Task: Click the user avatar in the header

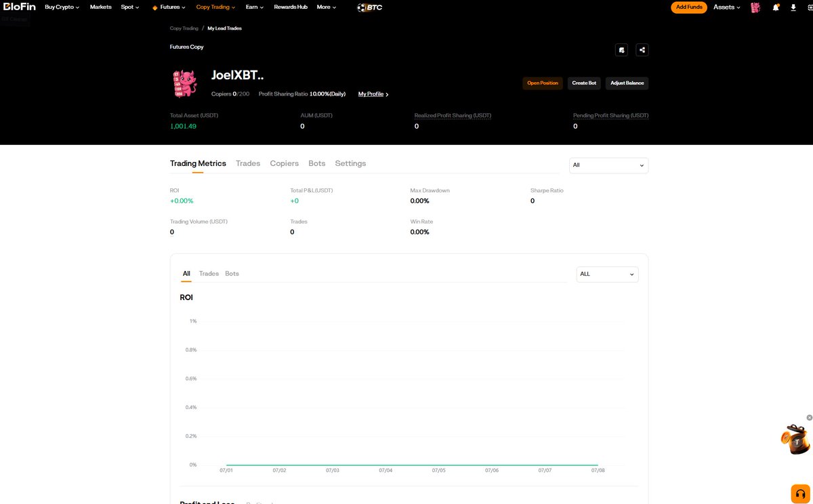Action: [755, 7]
